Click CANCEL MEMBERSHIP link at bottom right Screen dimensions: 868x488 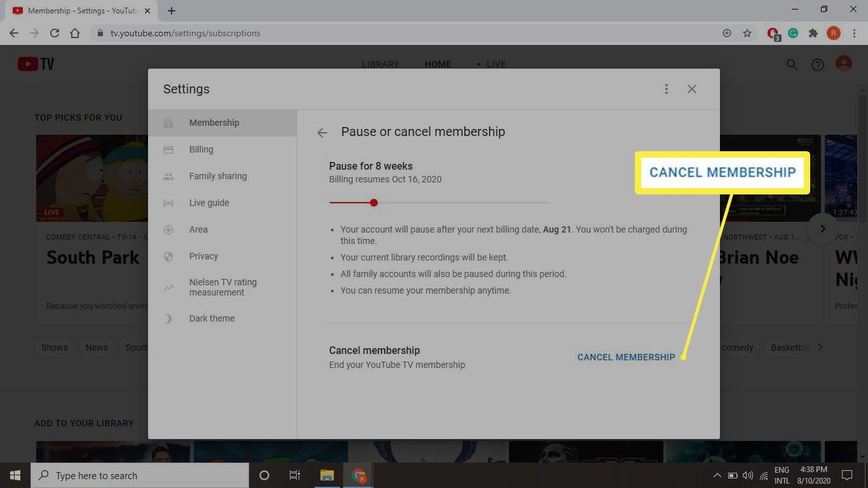pyautogui.click(x=626, y=357)
